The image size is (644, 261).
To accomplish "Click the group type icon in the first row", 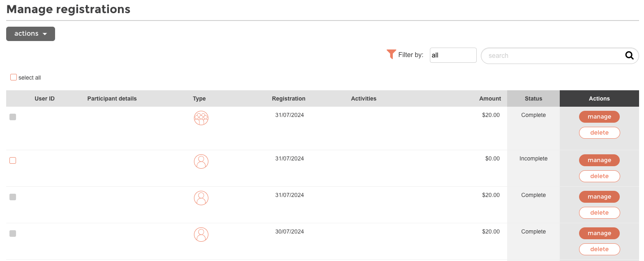I will point(201,118).
